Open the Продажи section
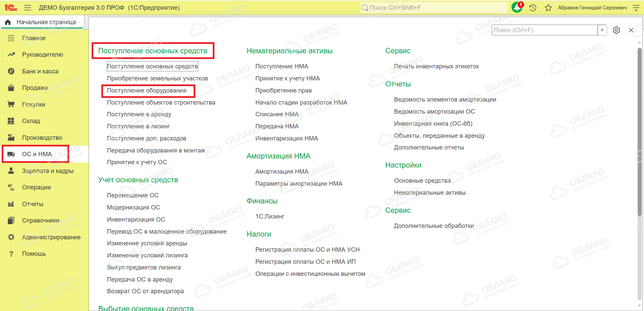 point(35,88)
